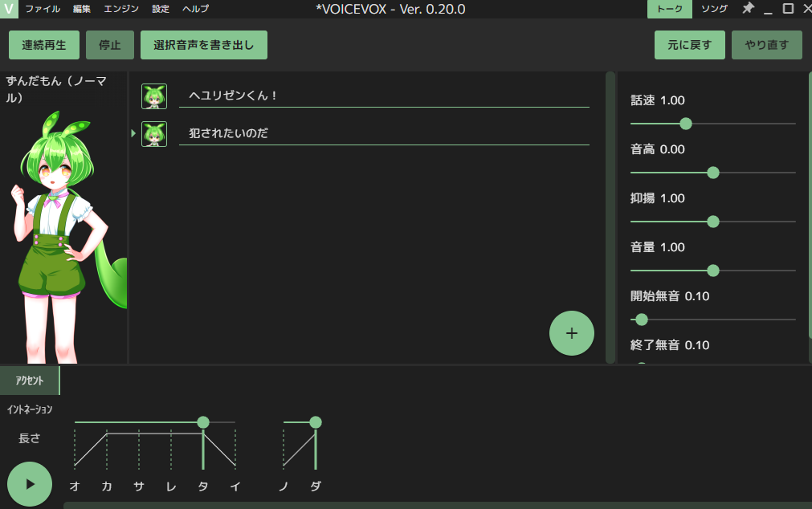Switch to ソング mode
Image resolution: width=812 pixels, height=509 pixels.
click(714, 9)
